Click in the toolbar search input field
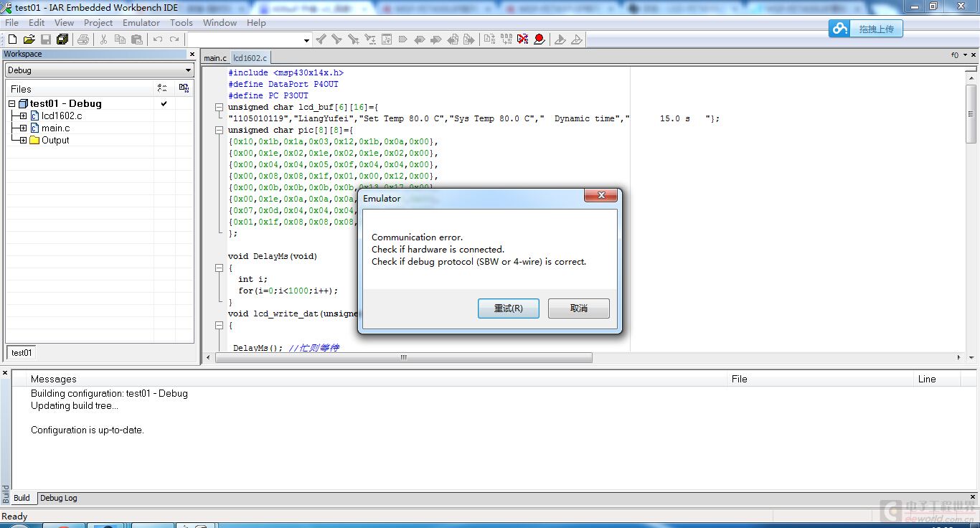This screenshot has width=980, height=528. pos(244,40)
